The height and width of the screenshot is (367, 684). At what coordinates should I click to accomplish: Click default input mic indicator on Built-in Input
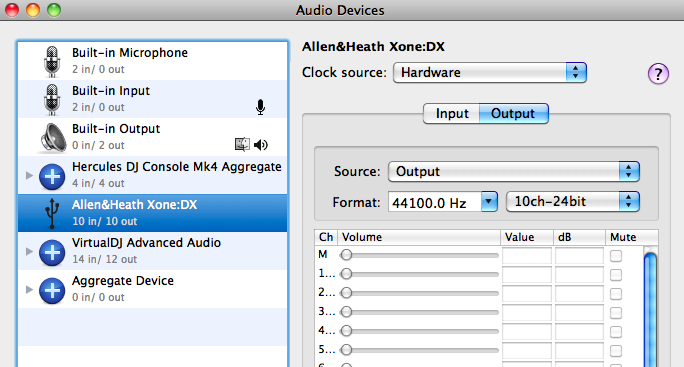[x=260, y=107]
